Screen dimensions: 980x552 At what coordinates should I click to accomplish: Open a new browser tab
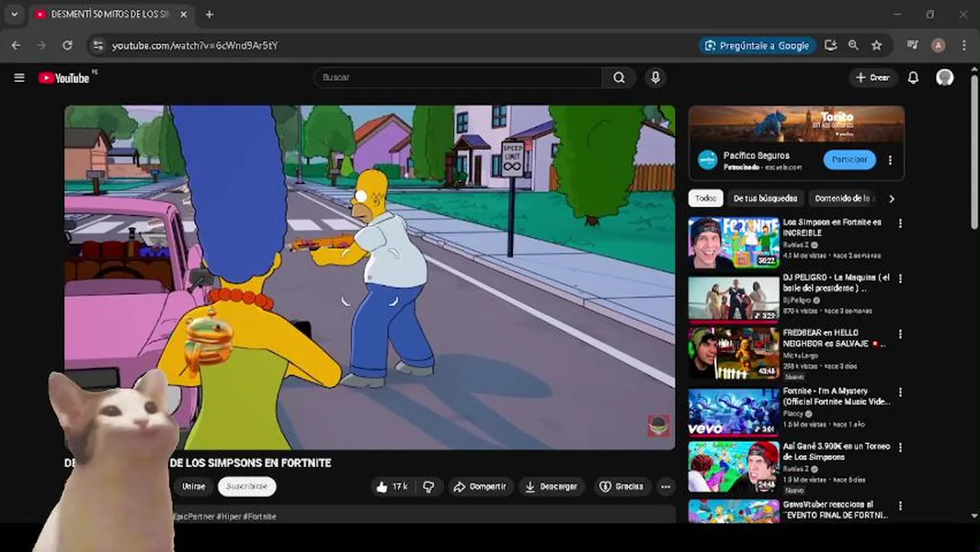click(209, 15)
